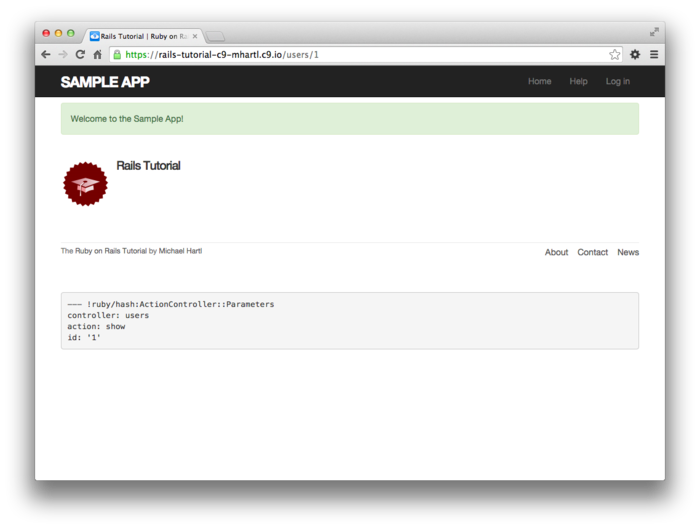700x529 pixels.
Task: Open a new tab
Action: click(x=215, y=36)
